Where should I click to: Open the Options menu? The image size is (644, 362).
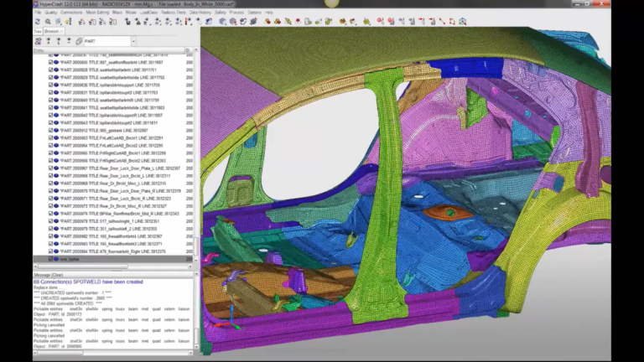[x=254, y=13]
